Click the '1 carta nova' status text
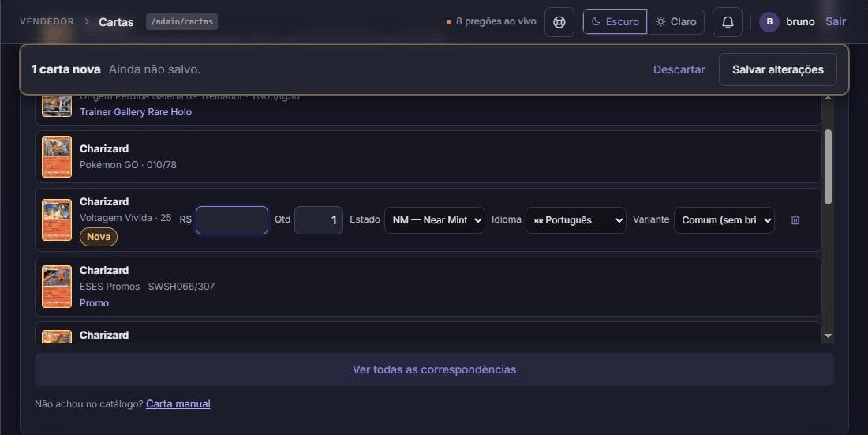 pos(65,69)
